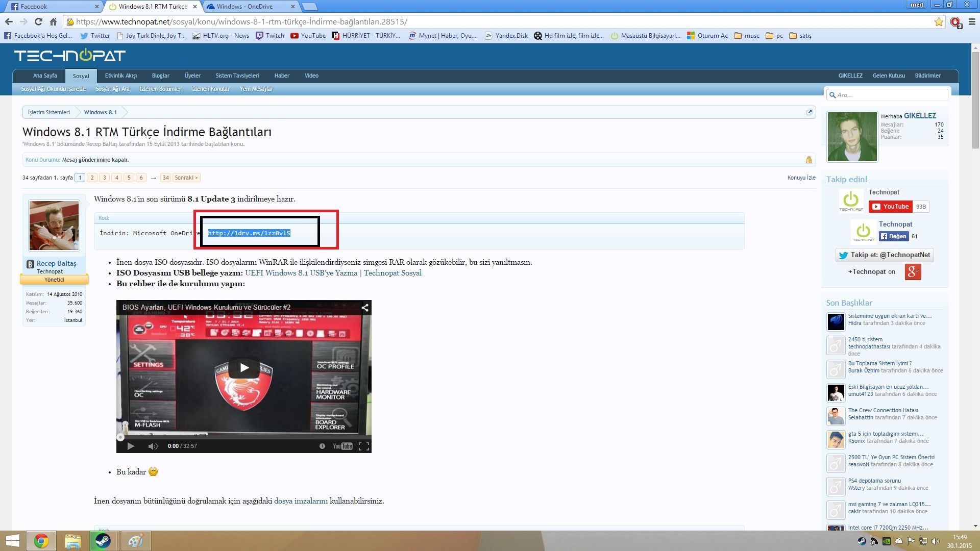The image size is (980, 551).
Task: Open the dosya imzalarını link
Action: click(x=301, y=501)
